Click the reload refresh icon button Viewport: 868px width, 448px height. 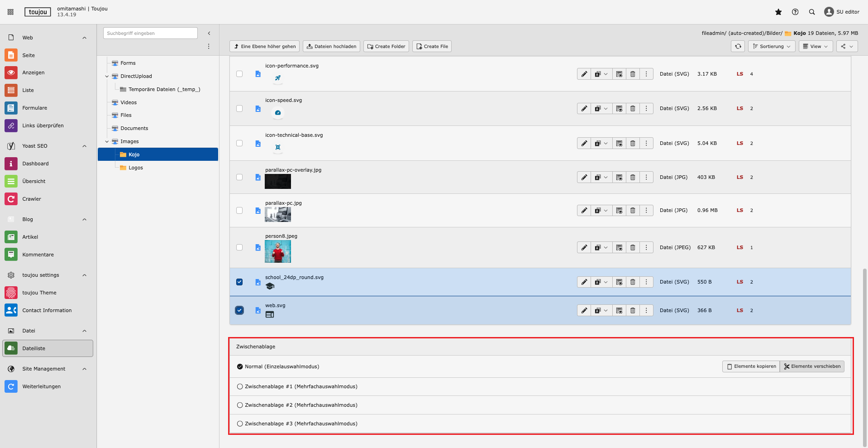pos(738,46)
